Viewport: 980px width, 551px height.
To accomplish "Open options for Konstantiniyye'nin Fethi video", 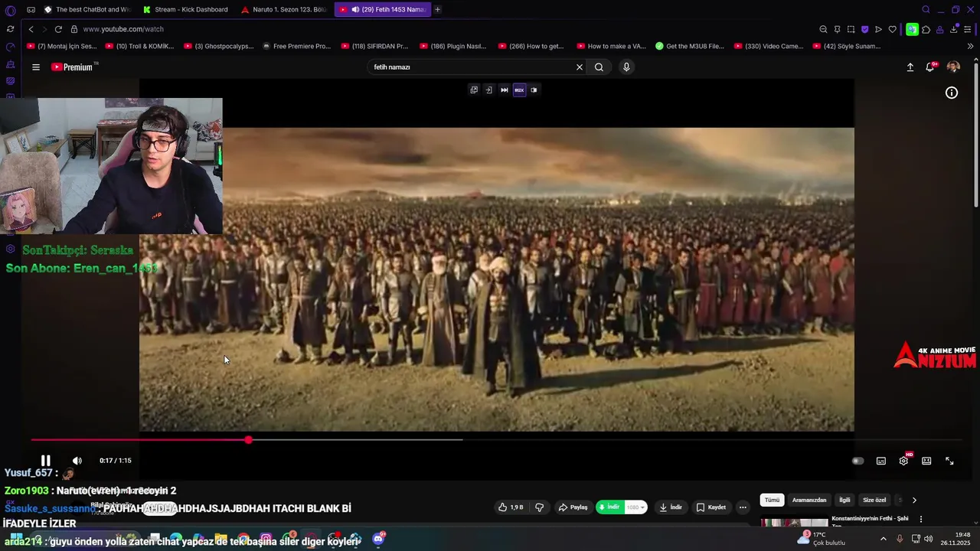I will point(921,520).
